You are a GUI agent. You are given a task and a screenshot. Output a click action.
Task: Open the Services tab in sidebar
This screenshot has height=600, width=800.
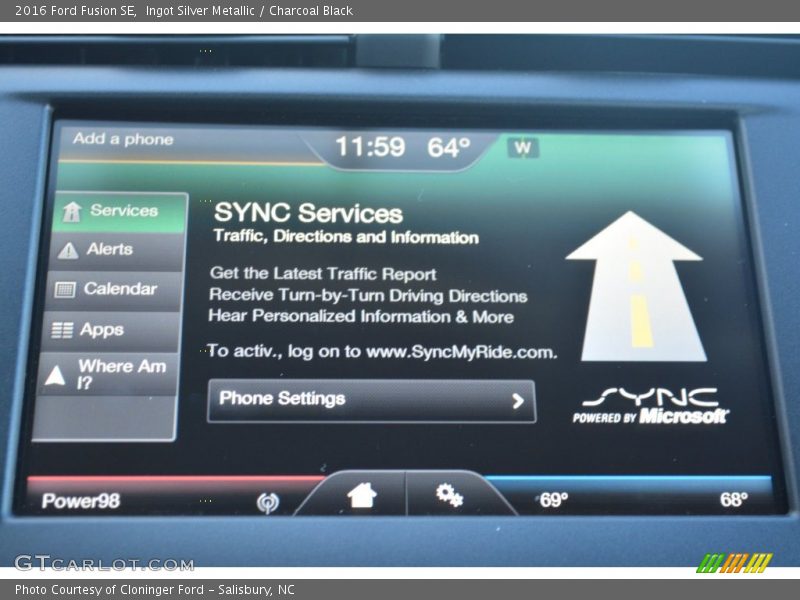coord(121,212)
